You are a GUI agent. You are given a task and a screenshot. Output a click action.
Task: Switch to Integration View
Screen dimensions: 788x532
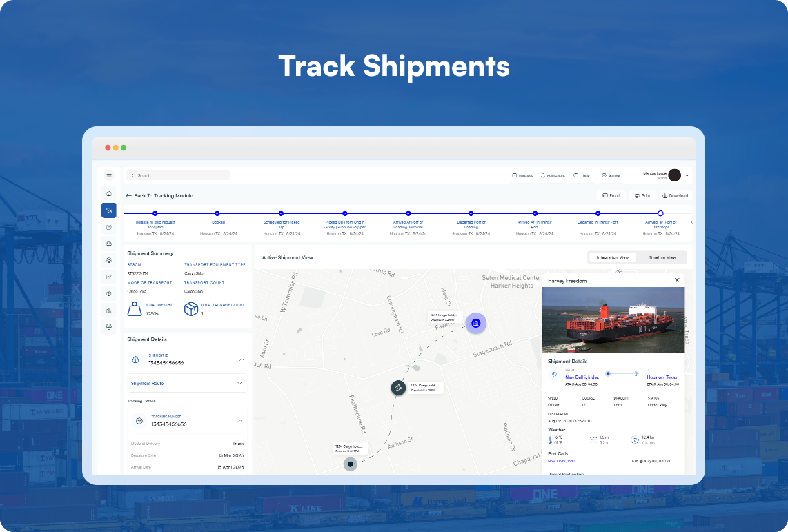pyautogui.click(x=612, y=257)
